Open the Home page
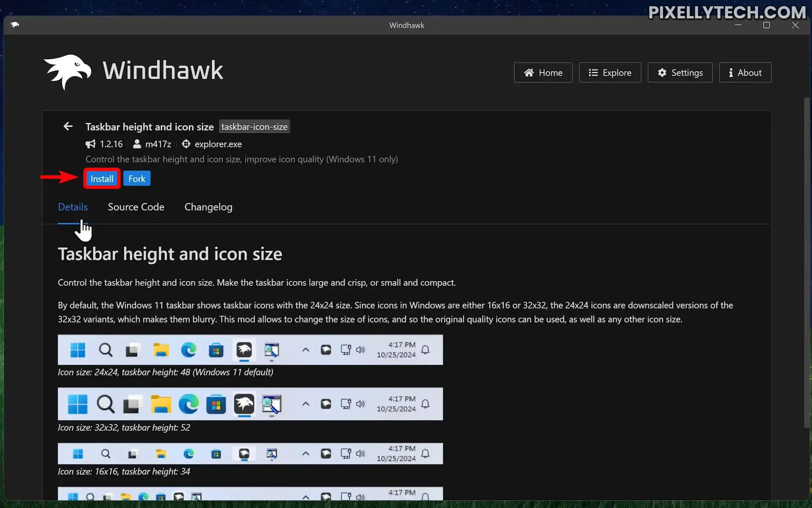This screenshot has width=812, height=508. click(x=543, y=73)
